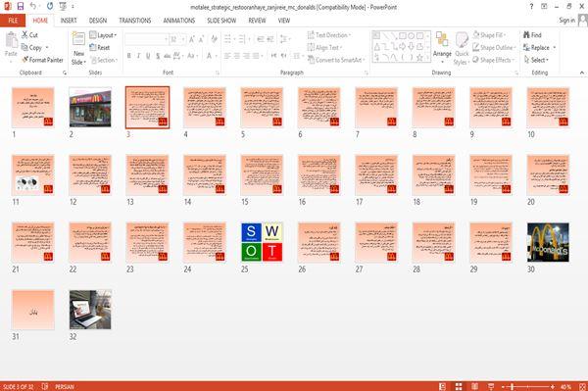Open the Select dropdown in Editing group
588x391 pixels.
(536, 60)
